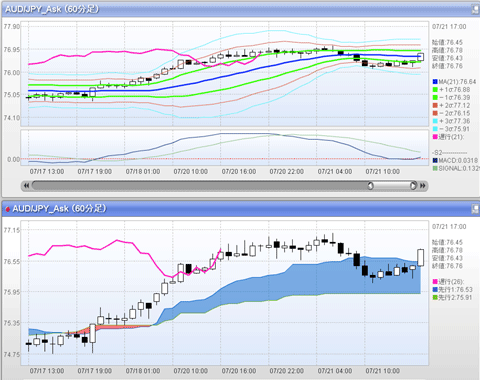Viewport: 480px width, 380px height.
Task: Click the '安値:76.43' value in the bottom panel
Action: point(447,258)
